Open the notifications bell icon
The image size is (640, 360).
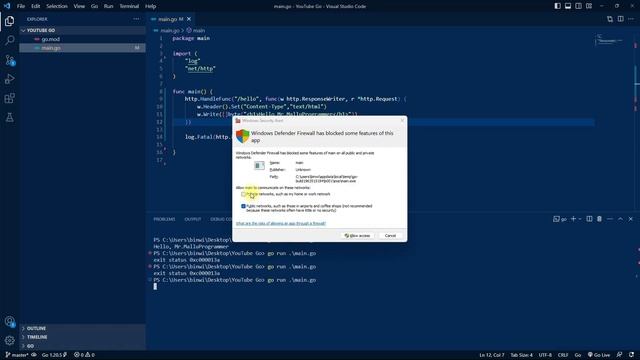(631, 355)
